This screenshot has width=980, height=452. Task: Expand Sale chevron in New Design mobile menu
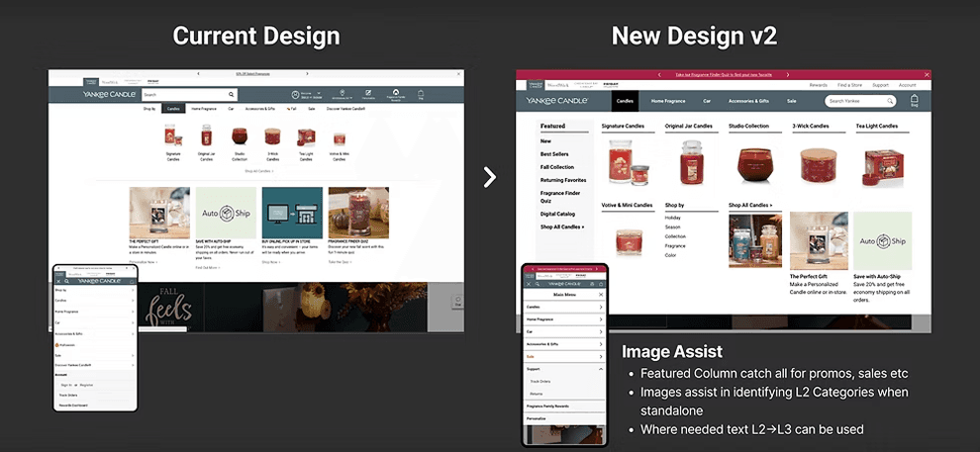click(x=601, y=356)
